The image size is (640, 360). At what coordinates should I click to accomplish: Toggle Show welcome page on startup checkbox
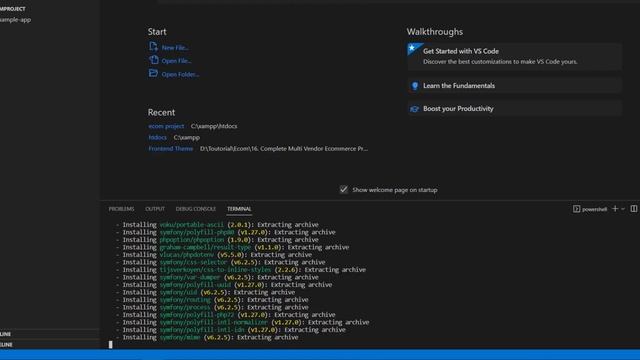[344, 189]
